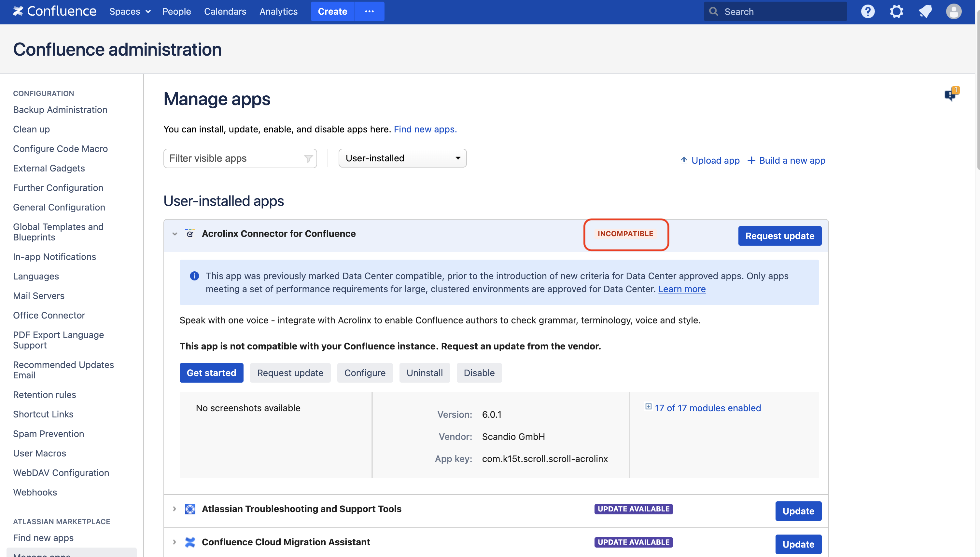Open General Configuration in sidebar
Screen dimensions: 980x557
click(59, 207)
